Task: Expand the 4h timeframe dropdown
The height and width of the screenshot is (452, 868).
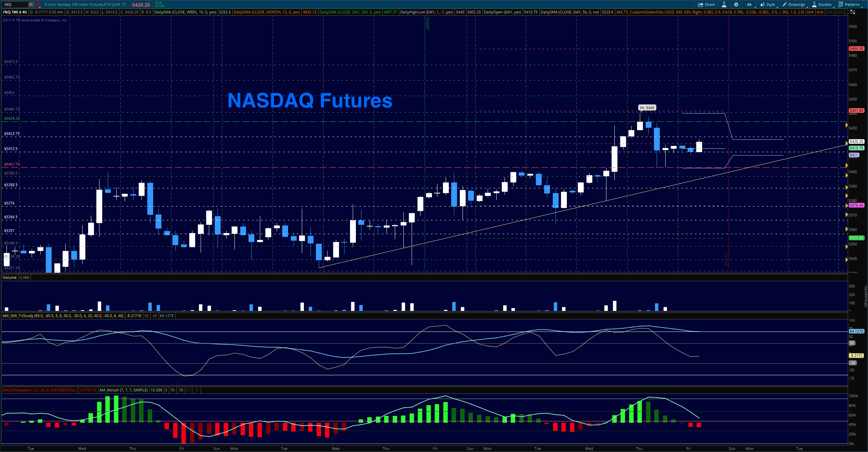Action: click(x=750, y=4)
